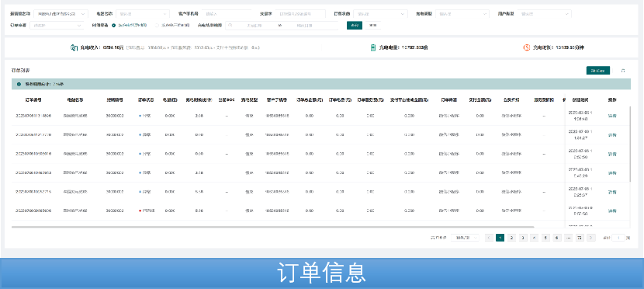Click the refresh icon beside the export button
644x289 pixels.
pyautogui.click(x=622, y=71)
